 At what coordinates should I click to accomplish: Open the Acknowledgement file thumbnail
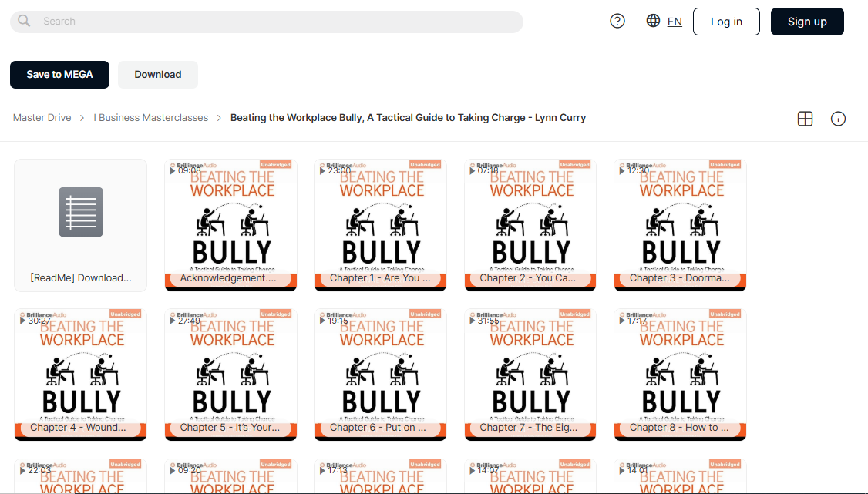pyautogui.click(x=230, y=225)
